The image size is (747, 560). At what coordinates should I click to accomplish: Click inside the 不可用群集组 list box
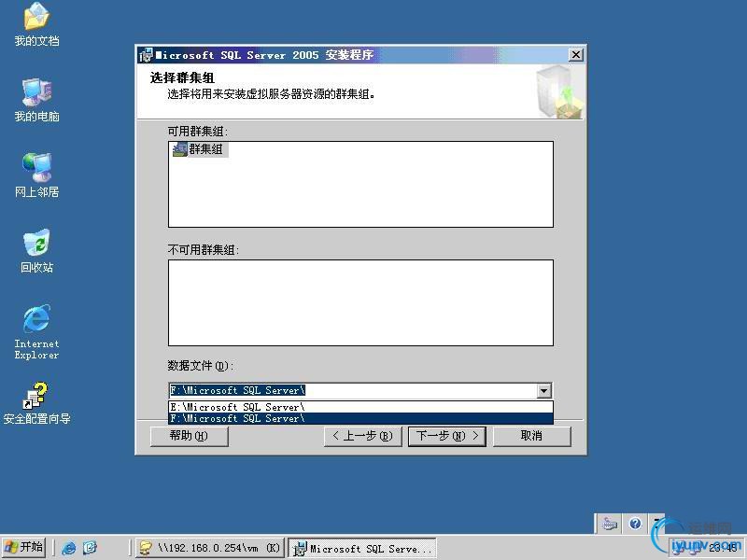[360, 302]
